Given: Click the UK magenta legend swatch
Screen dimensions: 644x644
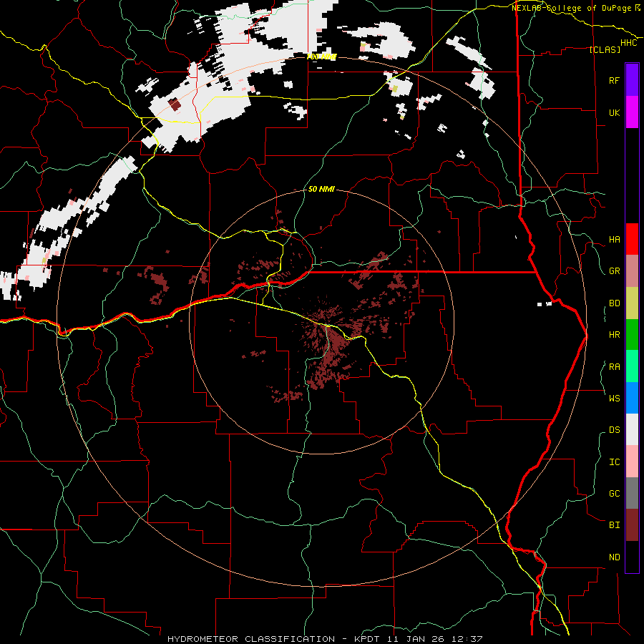Looking at the screenshot, I should (x=632, y=112).
